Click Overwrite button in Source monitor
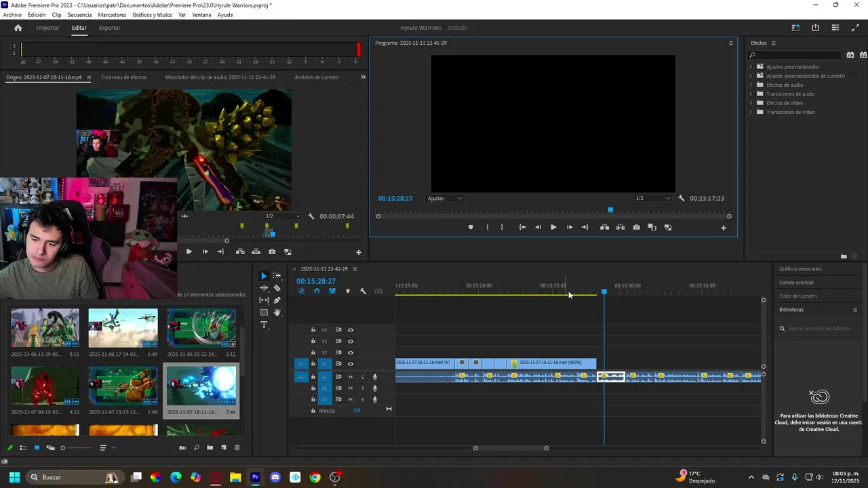868x488 pixels. pos(256,252)
